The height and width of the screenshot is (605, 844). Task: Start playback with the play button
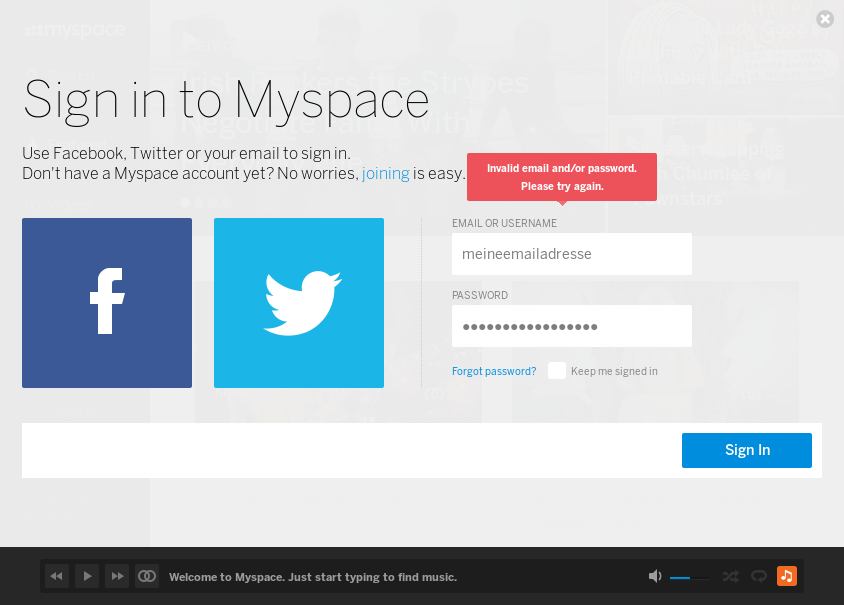(87, 576)
